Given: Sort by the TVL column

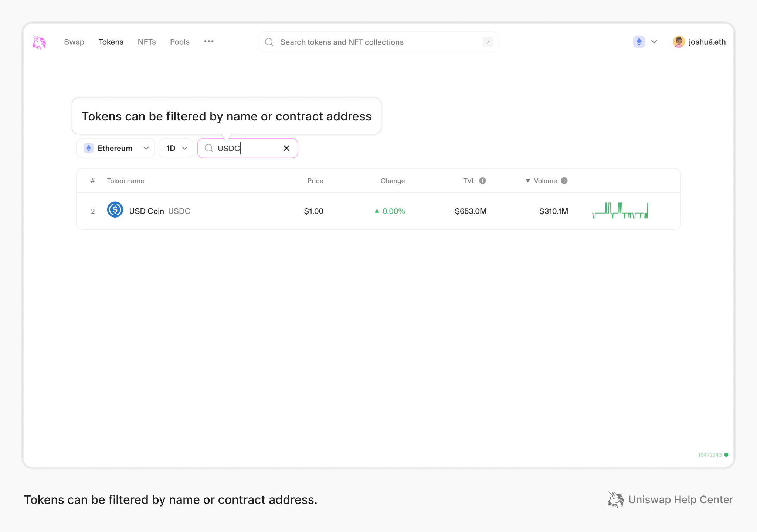Looking at the screenshot, I should (469, 181).
